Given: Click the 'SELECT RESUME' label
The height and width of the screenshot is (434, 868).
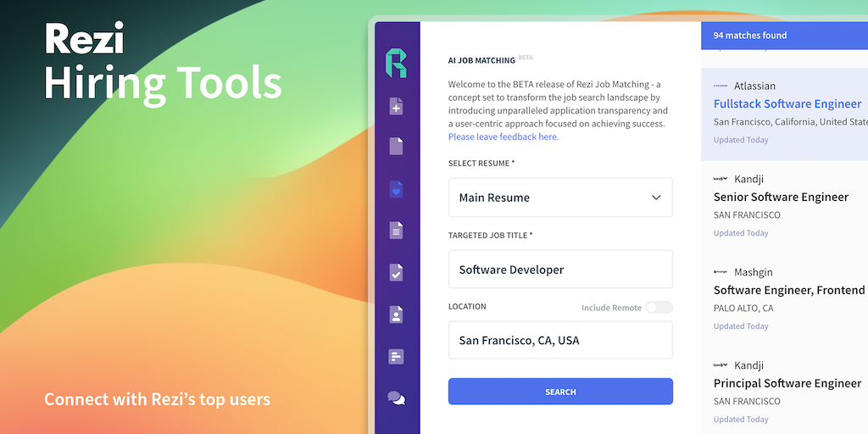Looking at the screenshot, I should [x=481, y=164].
